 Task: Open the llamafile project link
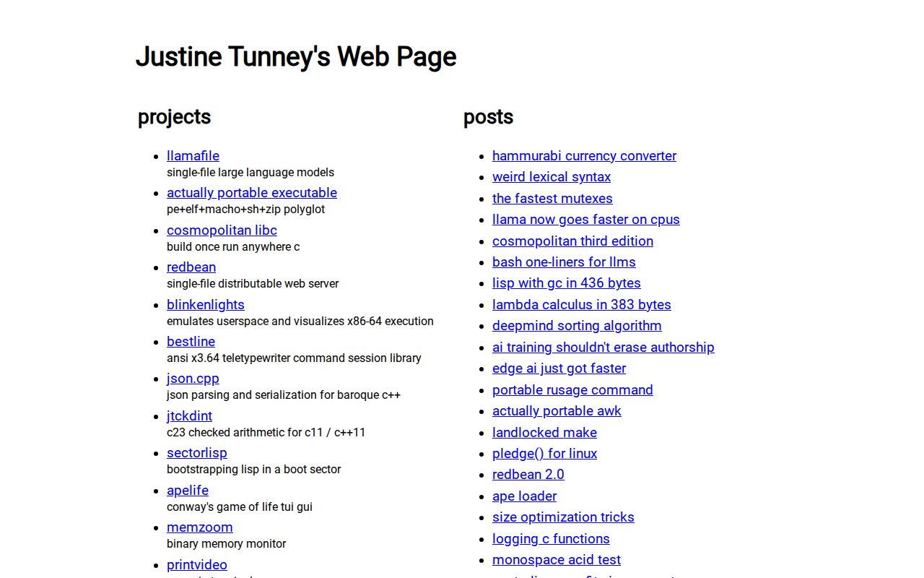tap(193, 156)
